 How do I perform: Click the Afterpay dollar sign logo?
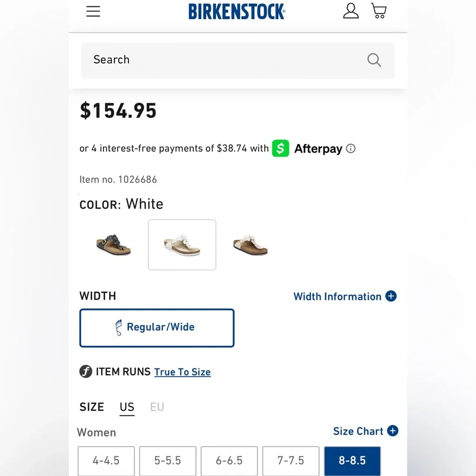(280, 149)
